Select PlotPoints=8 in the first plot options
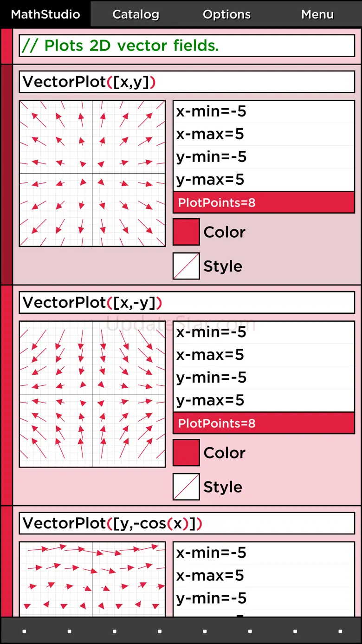The width and height of the screenshot is (362, 644). (264, 202)
